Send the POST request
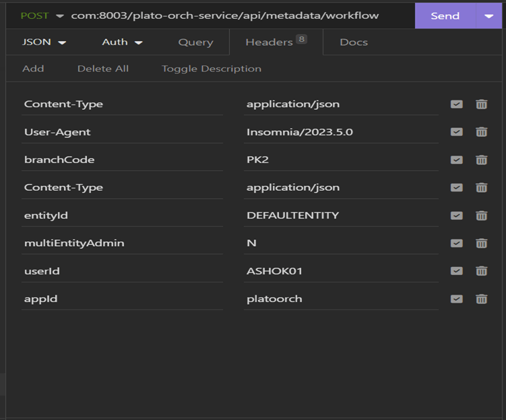Viewport: 506px width, 420px height. click(x=445, y=16)
